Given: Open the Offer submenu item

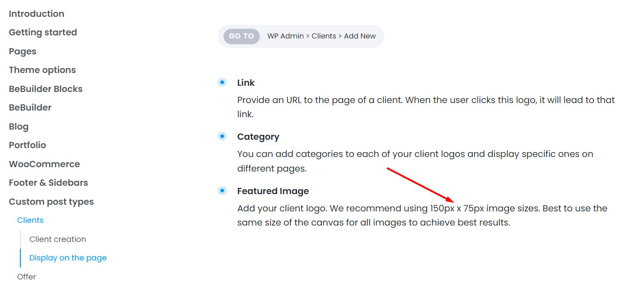Looking at the screenshot, I should click(27, 277).
